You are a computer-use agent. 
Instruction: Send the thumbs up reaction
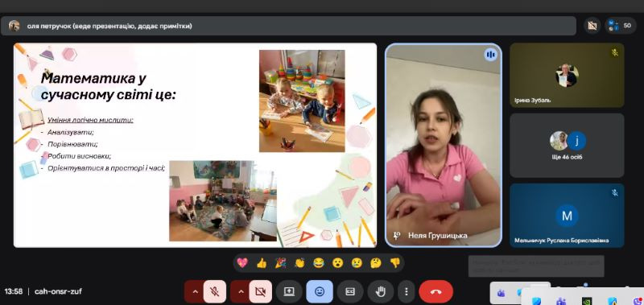pyautogui.click(x=262, y=262)
